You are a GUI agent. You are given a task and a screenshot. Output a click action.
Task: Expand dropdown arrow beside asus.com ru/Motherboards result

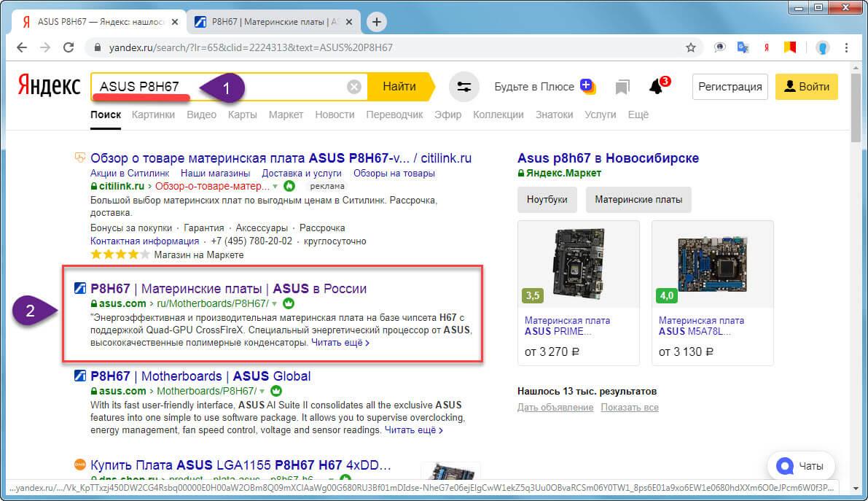point(275,303)
